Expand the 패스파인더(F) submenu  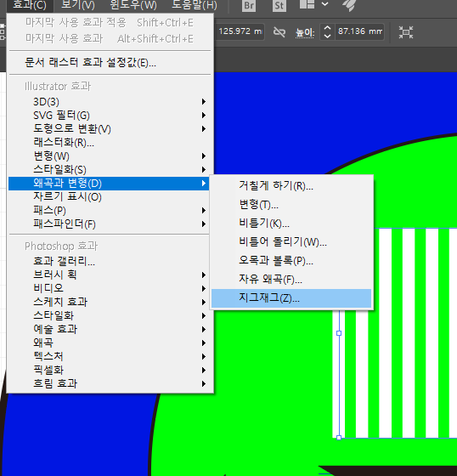[110, 224]
